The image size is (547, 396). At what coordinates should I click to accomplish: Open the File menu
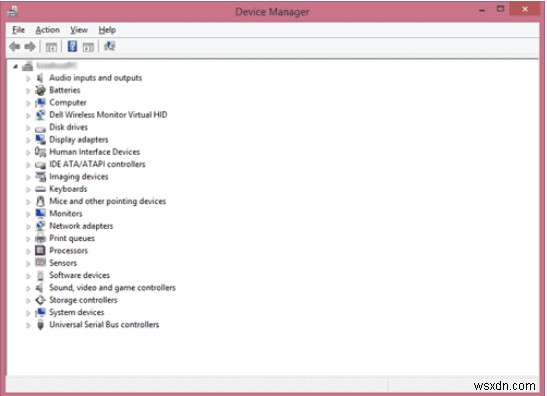18,30
